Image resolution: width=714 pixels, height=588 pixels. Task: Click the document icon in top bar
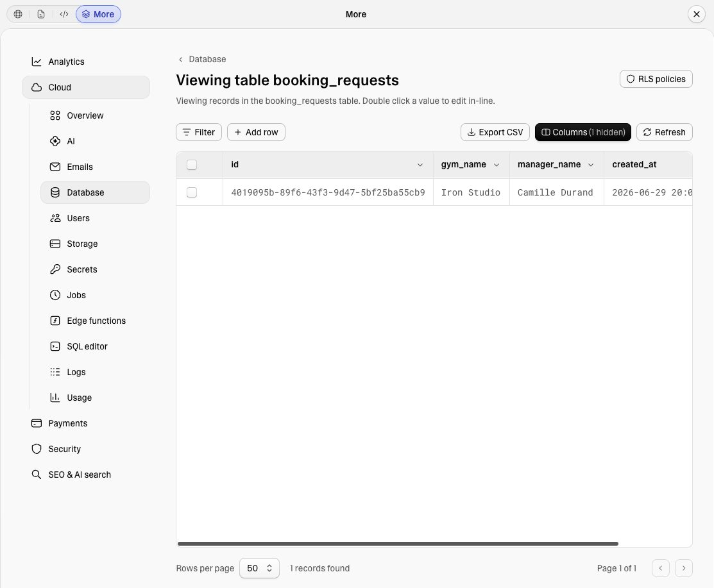point(41,14)
